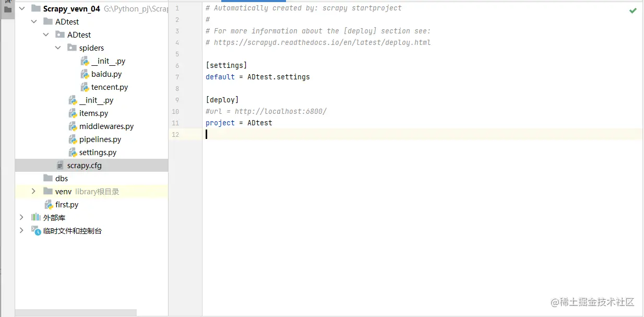The height and width of the screenshot is (317, 644).
Task: Select the 外部库 label
Action: [54, 217]
